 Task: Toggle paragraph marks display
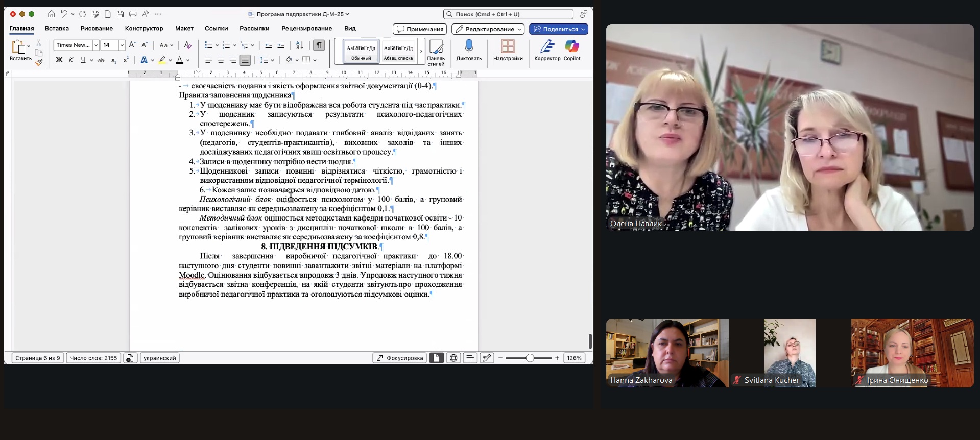(319, 45)
